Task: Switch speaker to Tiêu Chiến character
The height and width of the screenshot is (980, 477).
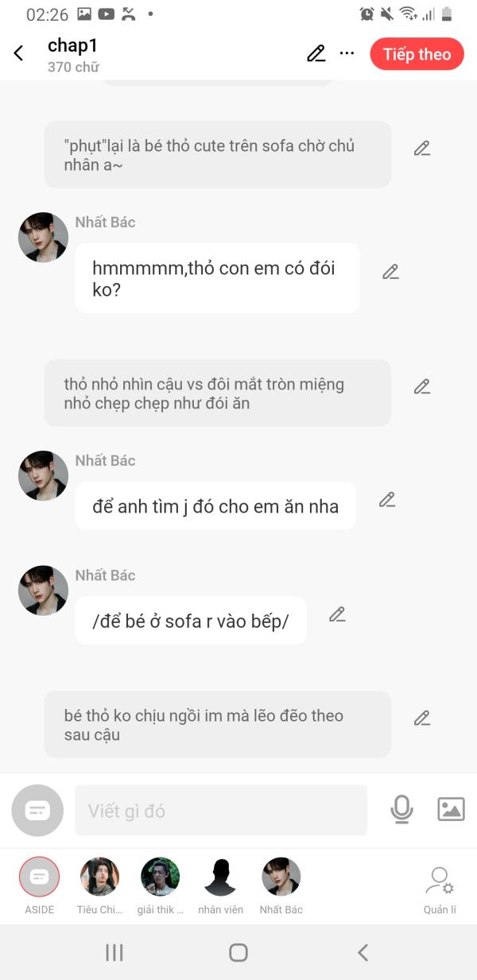Action: tap(99, 877)
